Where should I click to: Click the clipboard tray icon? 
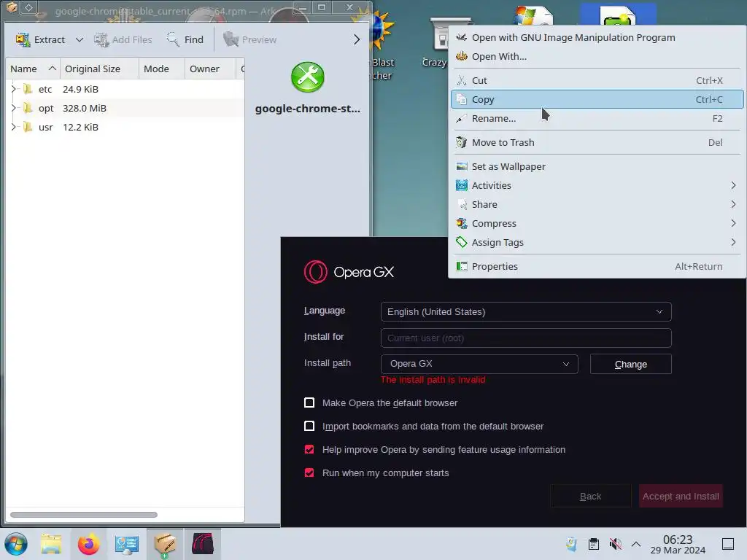[594, 544]
